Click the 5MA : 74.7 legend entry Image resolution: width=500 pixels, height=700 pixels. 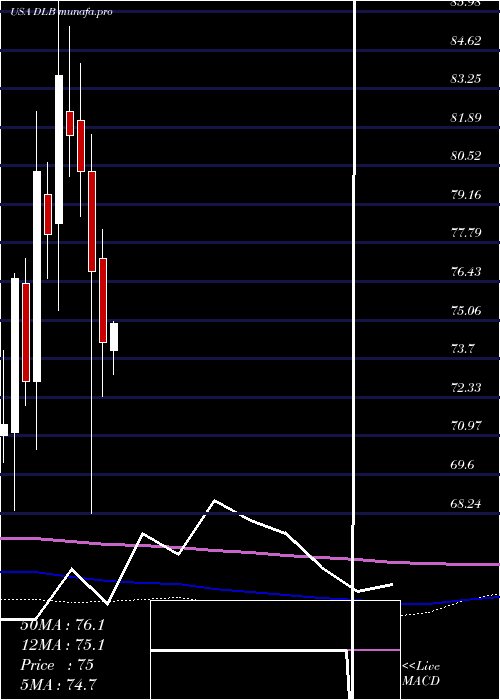[59, 685]
